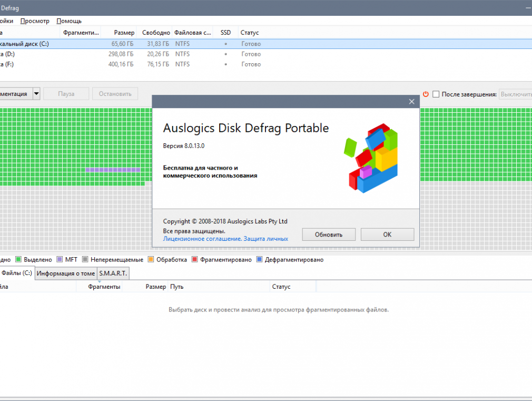Close the About dialog with X

(411, 102)
